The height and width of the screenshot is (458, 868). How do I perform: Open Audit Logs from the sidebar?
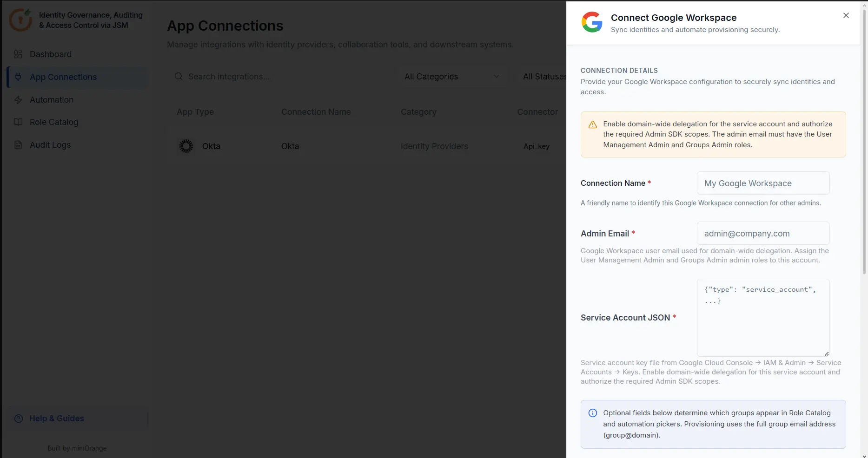(x=78, y=145)
